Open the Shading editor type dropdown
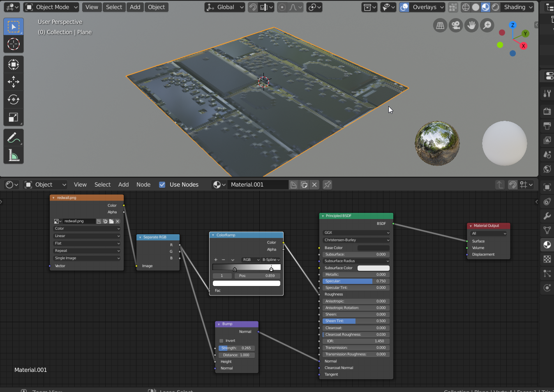The height and width of the screenshot is (392, 554). click(x=11, y=184)
